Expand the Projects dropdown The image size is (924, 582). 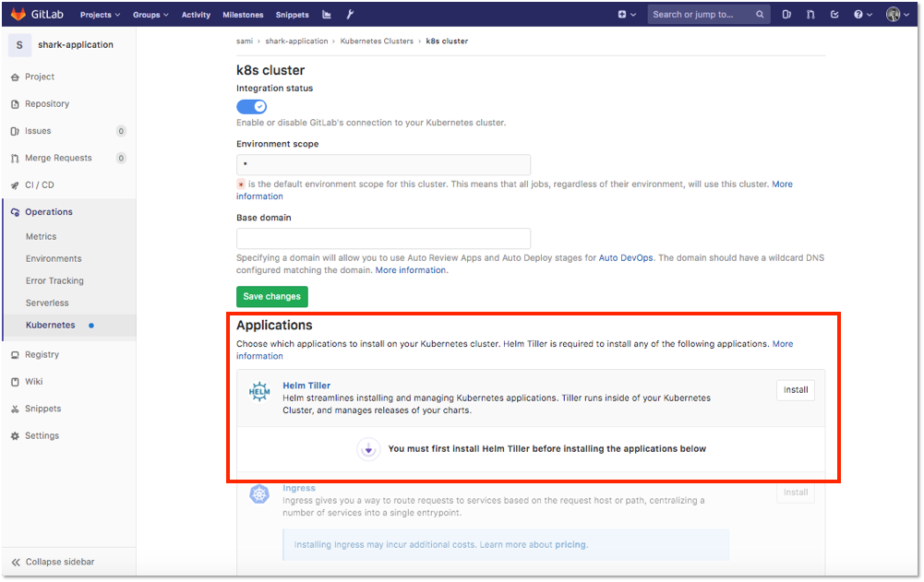[x=101, y=15]
